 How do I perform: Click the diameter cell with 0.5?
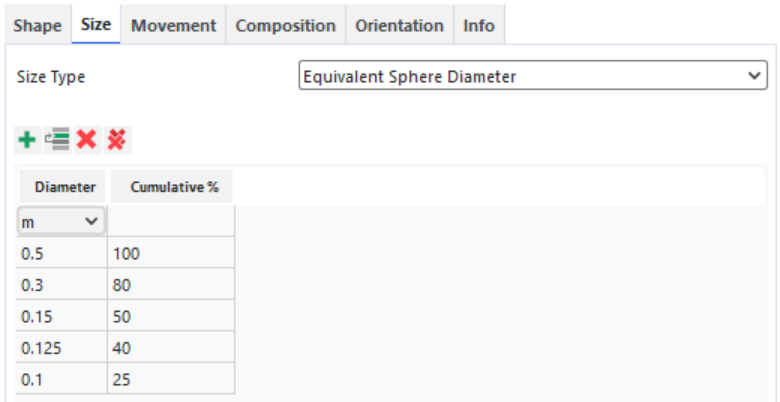tap(61, 253)
